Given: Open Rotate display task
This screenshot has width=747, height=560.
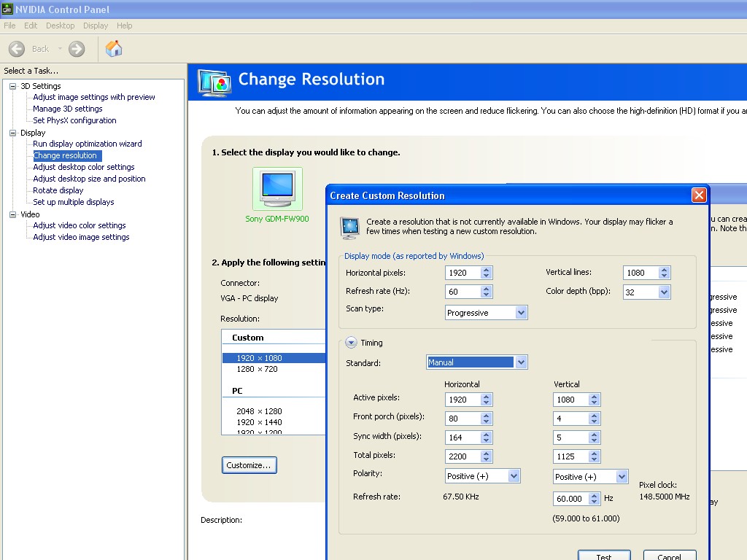Looking at the screenshot, I should [x=58, y=190].
